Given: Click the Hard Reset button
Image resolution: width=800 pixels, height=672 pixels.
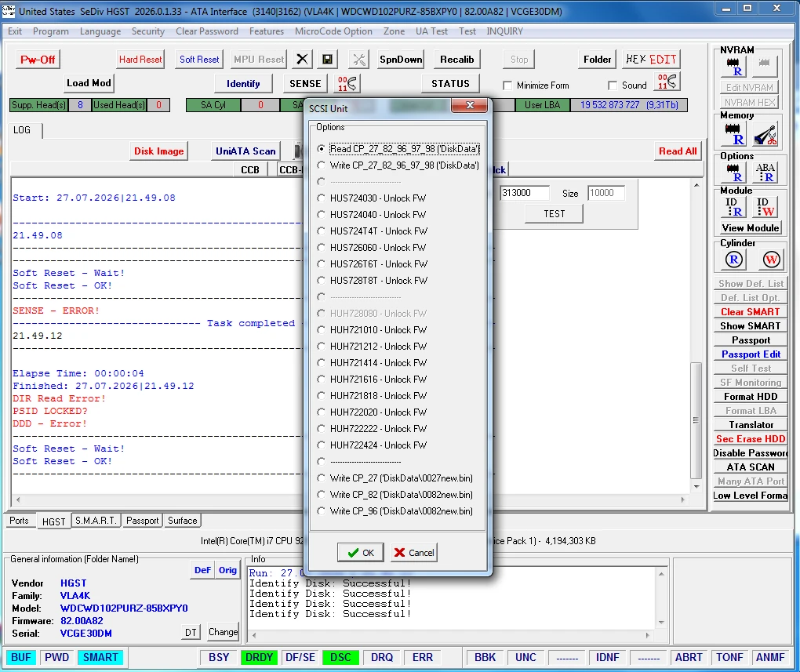Looking at the screenshot, I should click(140, 59).
